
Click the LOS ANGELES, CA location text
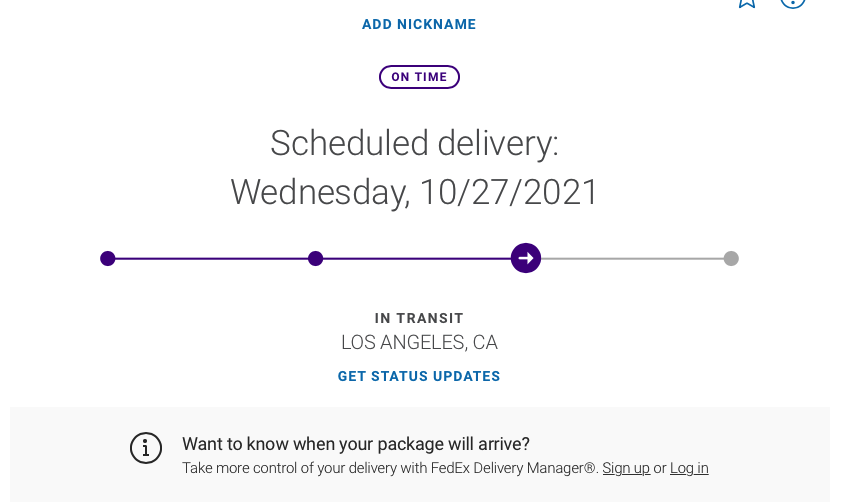point(419,342)
